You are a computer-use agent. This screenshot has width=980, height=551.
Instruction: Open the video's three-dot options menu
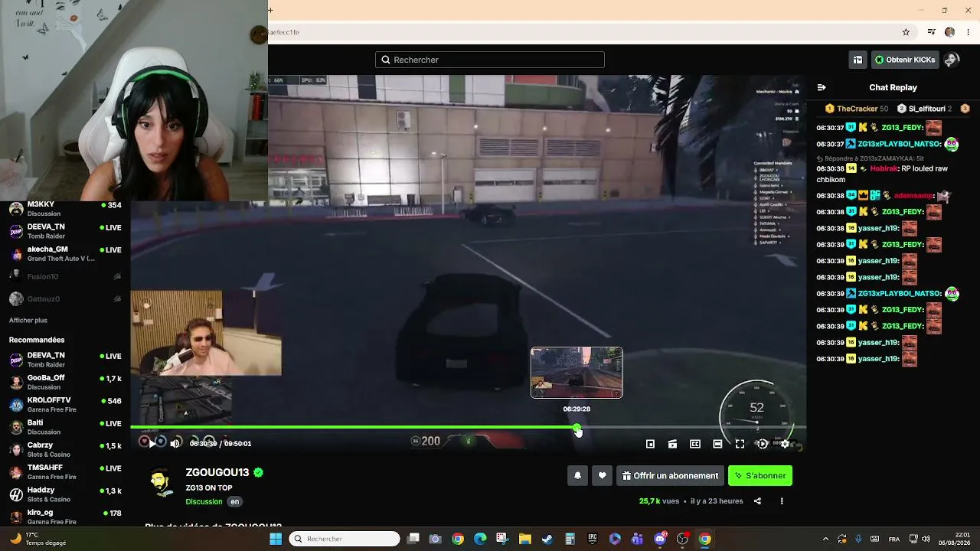click(782, 501)
